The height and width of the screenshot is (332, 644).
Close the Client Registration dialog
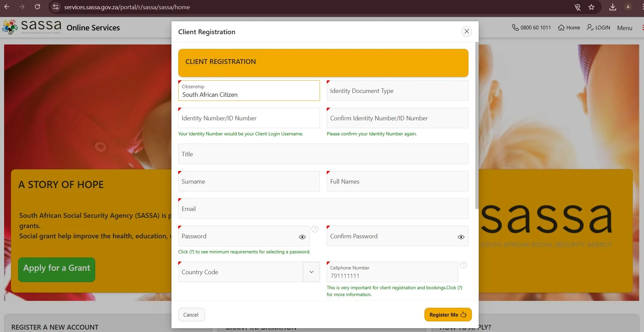click(x=466, y=31)
